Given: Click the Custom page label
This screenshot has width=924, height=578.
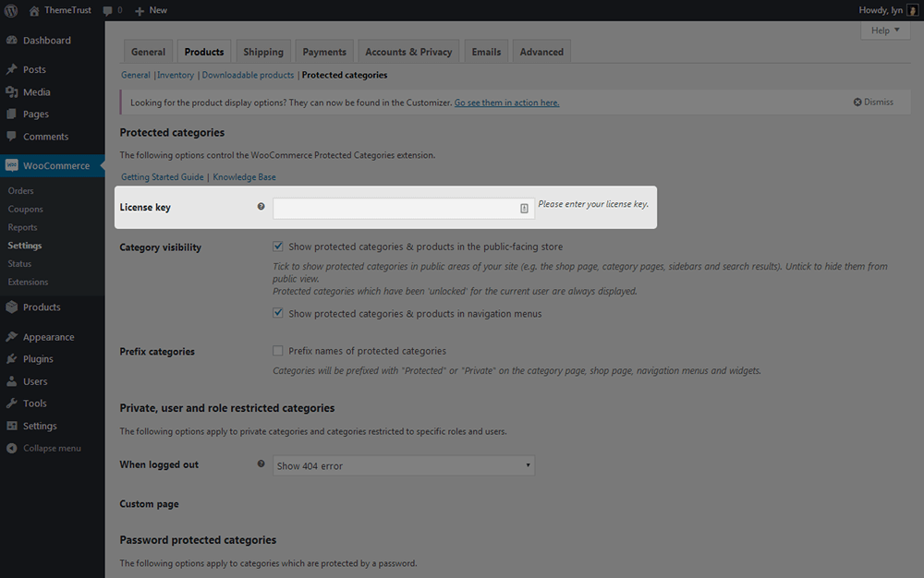Looking at the screenshot, I should tap(149, 504).
